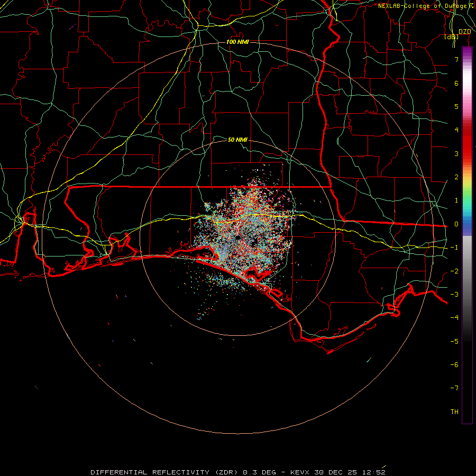
Task: Click the -4 dB label on the color scale
Action: 454,318
